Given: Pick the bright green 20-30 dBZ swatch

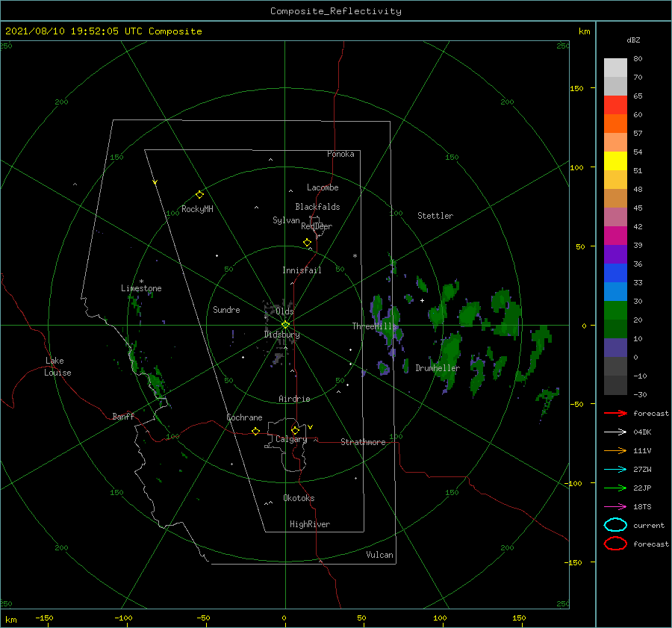Looking at the screenshot, I should tap(615, 311).
